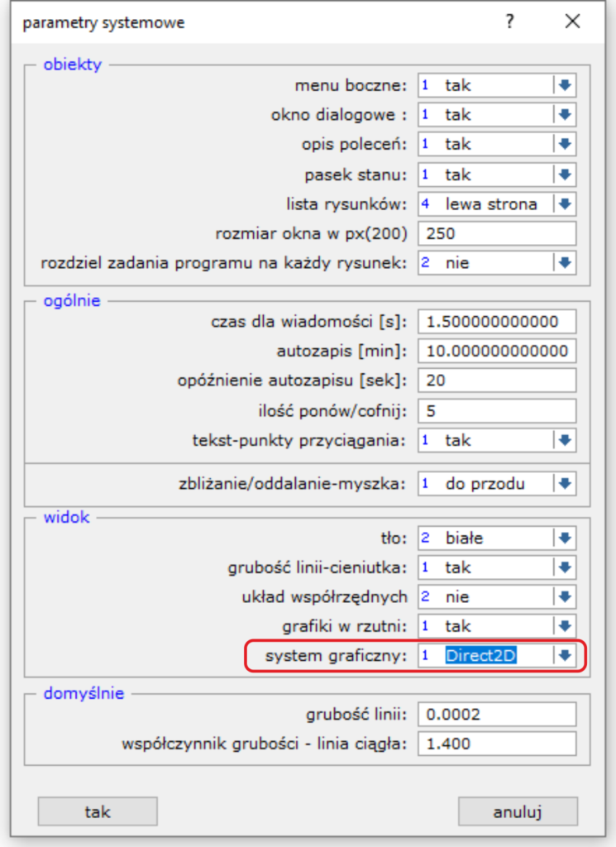
Task: Click the 'opóźnienie autozapisu' field
Action: [x=497, y=380]
